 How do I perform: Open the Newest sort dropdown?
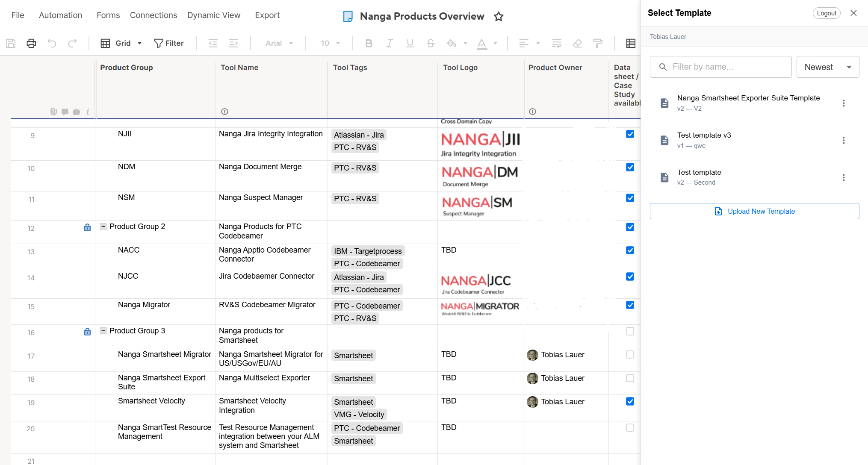coord(827,67)
